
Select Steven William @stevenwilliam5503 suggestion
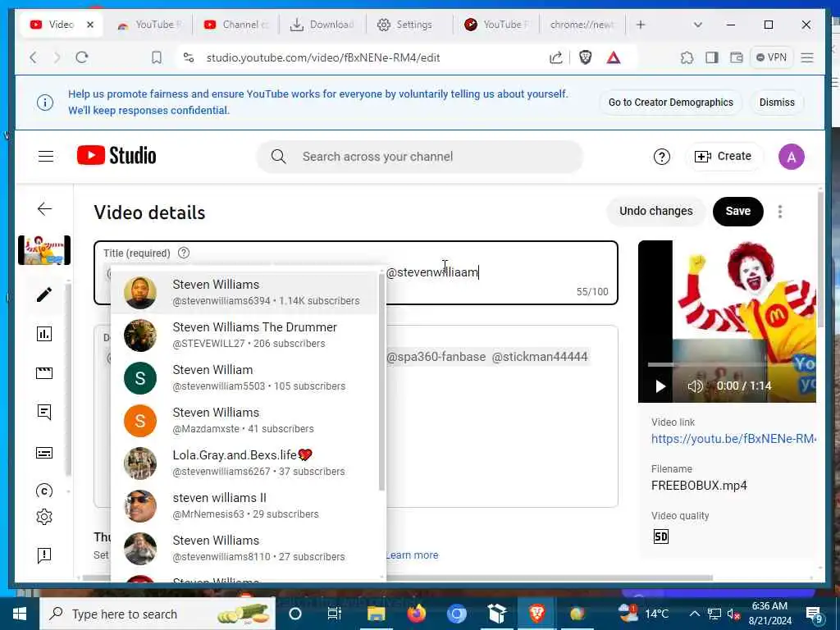click(244, 378)
